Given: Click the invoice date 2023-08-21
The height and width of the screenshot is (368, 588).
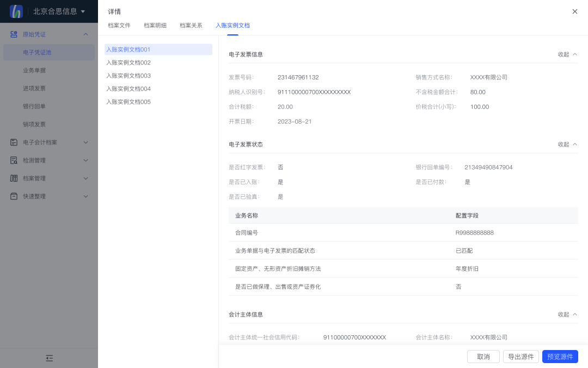Looking at the screenshot, I should (x=295, y=122).
